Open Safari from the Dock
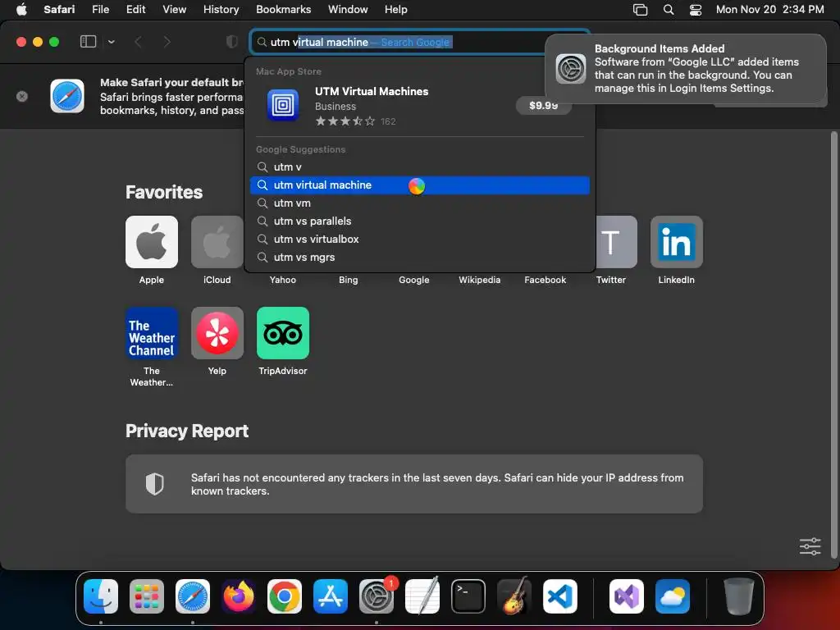This screenshot has width=840, height=630. pyautogui.click(x=192, y=596)
